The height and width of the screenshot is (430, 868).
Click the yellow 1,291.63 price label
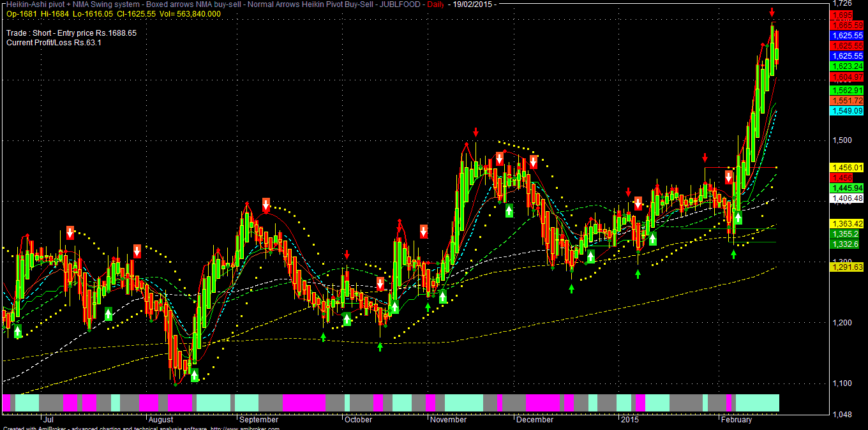(x=846, y=267)
